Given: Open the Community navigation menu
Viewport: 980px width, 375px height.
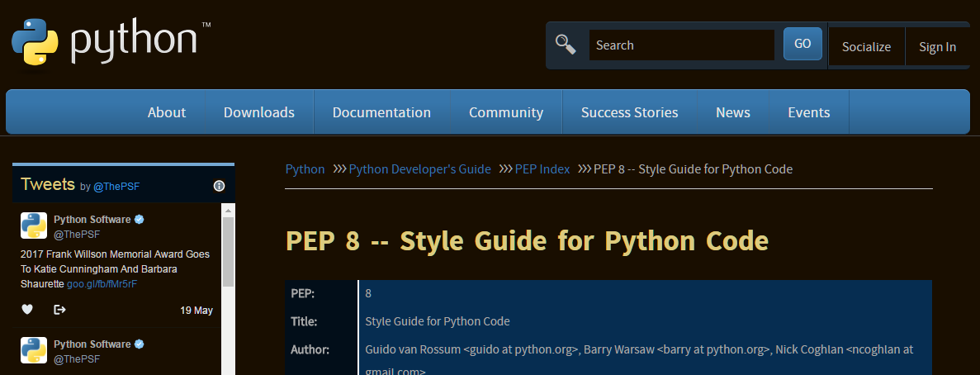Looking at the screenshot, I should pos(506,112).
